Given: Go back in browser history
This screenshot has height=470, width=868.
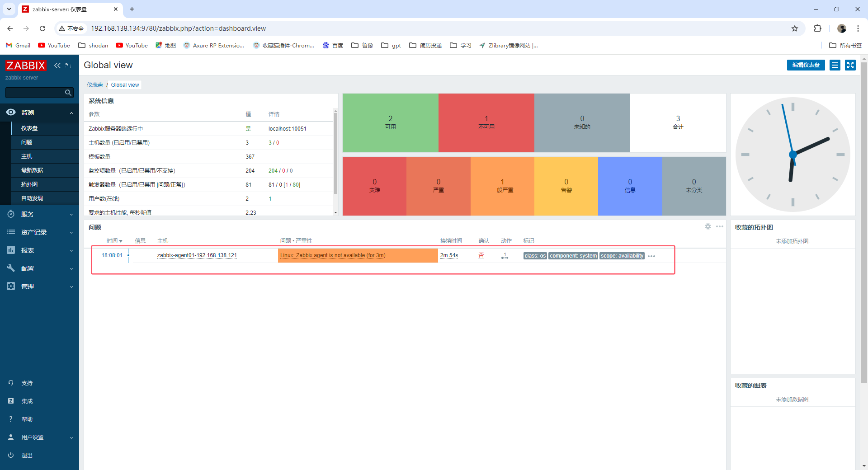Looking at the screenshot, I should [10, 28].
